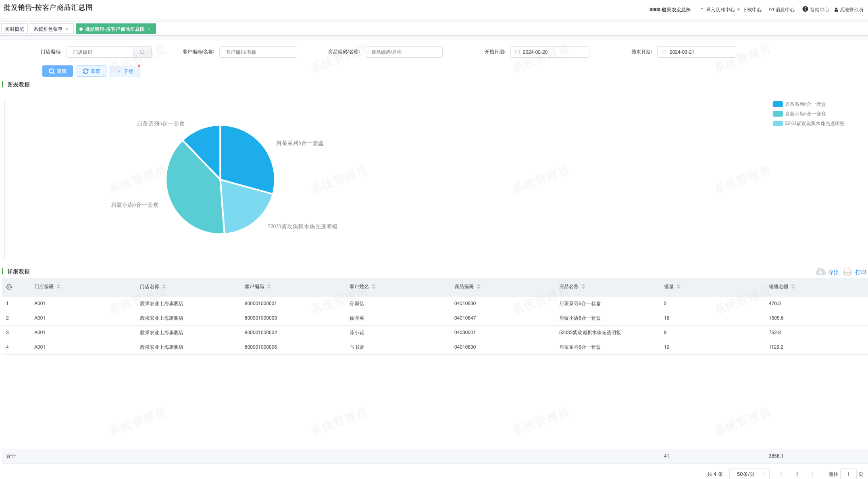Close the 系统角色菜单 tab

click(x=67, y=29)
